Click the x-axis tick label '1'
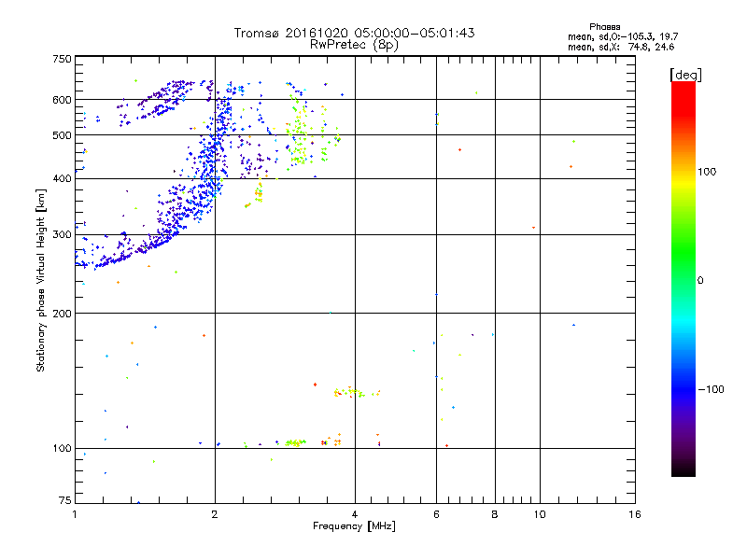 tap(75, 514)
